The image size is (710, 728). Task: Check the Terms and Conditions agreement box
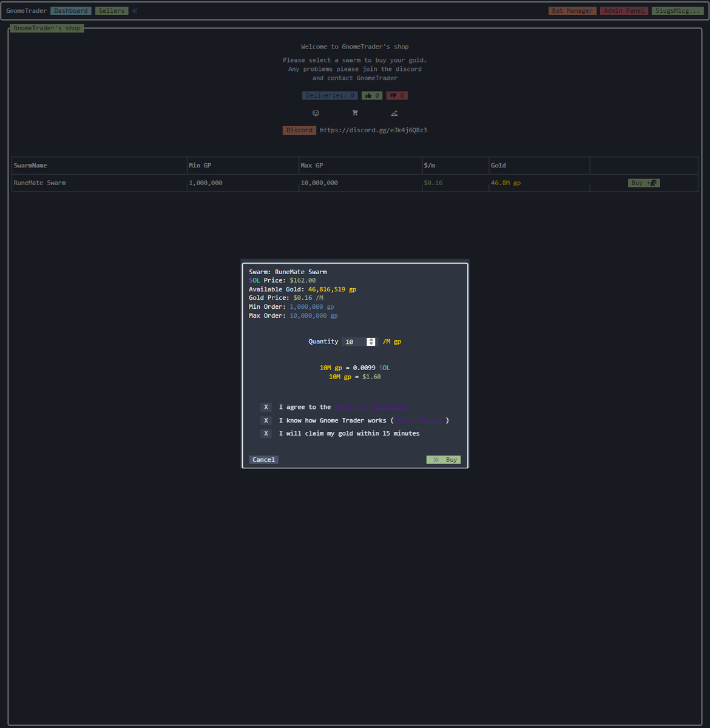pos(265,407)
